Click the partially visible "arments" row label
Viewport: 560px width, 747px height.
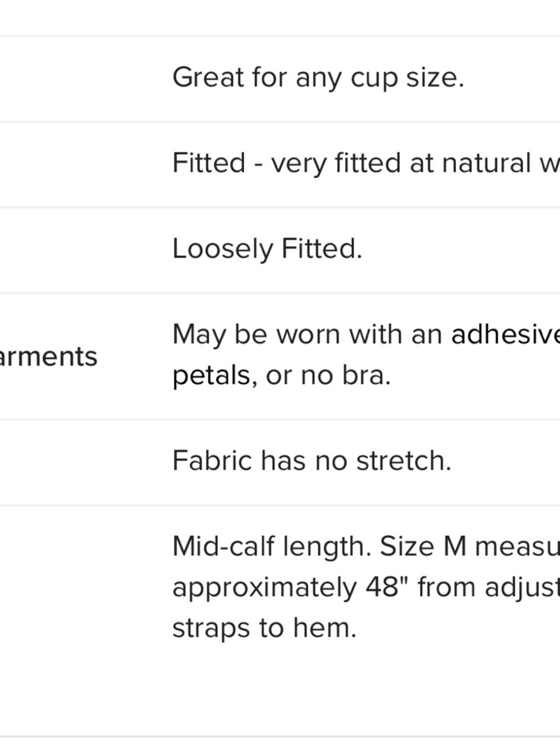click(49, 356)
